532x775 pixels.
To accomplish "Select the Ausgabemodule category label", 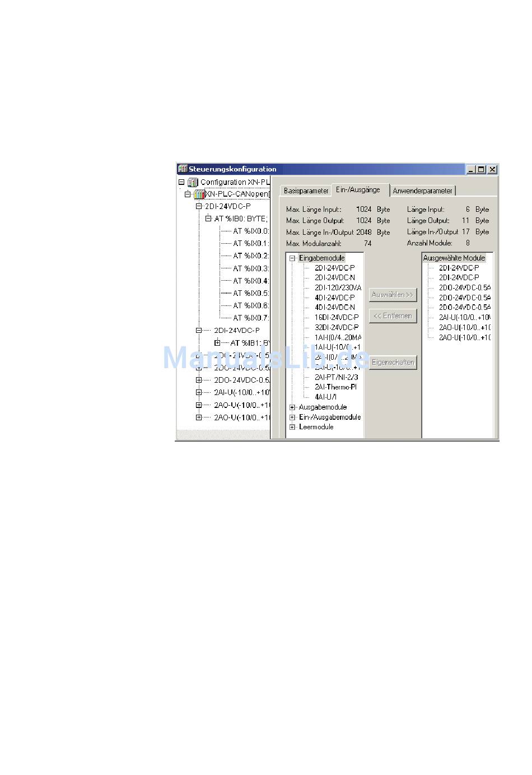I will coord(323,407).
